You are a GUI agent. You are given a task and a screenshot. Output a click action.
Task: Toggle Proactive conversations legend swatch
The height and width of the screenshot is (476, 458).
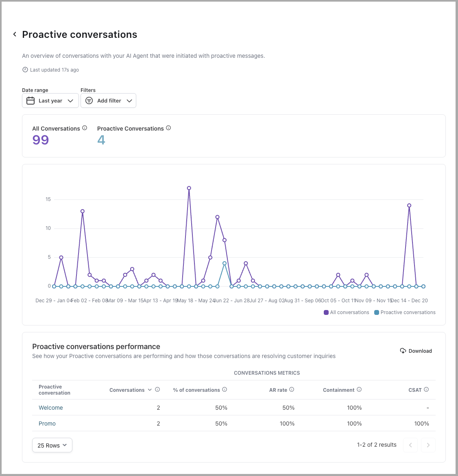(x=377, y=312)
